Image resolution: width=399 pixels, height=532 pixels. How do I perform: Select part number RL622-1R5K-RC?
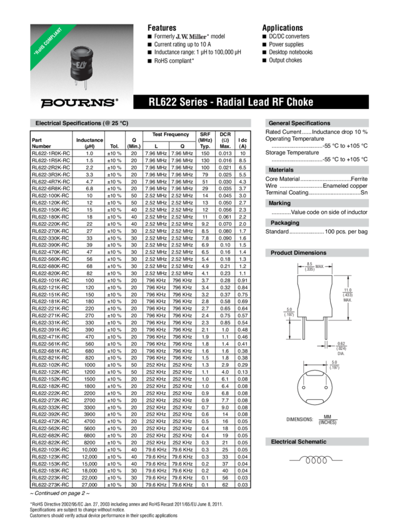coord(51,160)
